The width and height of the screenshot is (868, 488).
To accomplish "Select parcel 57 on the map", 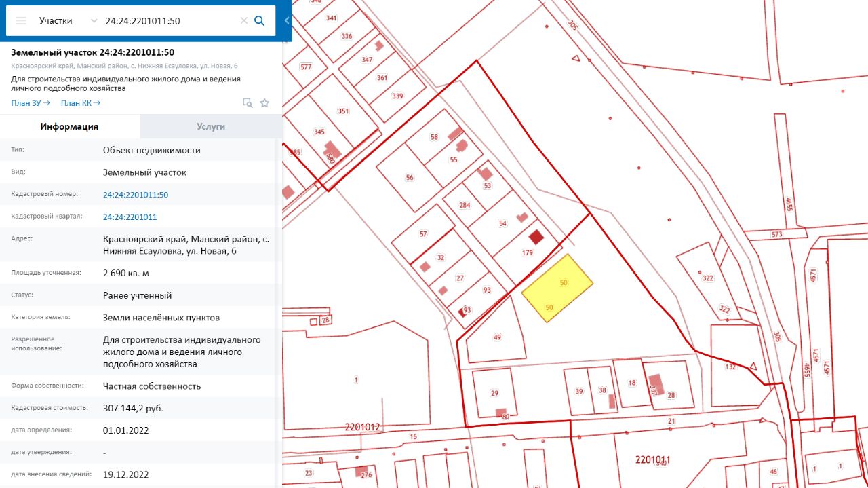I will pyautogui.click(x=423, y=234).
